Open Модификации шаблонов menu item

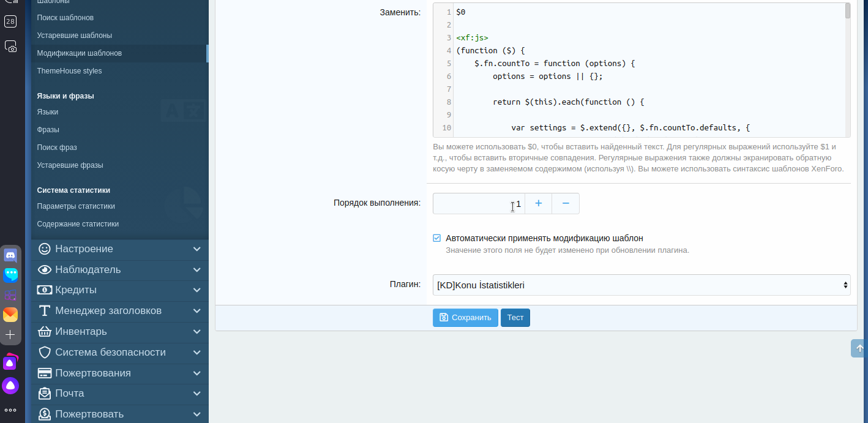pos(79,53)
